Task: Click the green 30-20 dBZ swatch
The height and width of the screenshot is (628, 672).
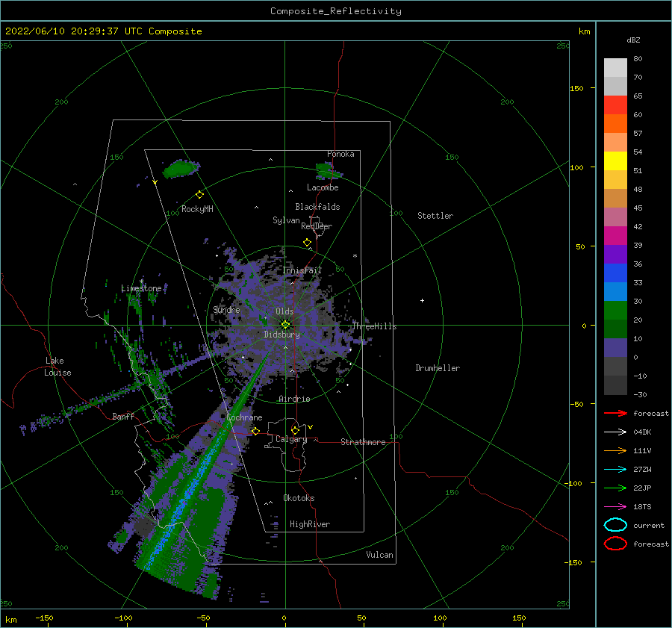Action: pyautogui.click(x=615, y=310)
